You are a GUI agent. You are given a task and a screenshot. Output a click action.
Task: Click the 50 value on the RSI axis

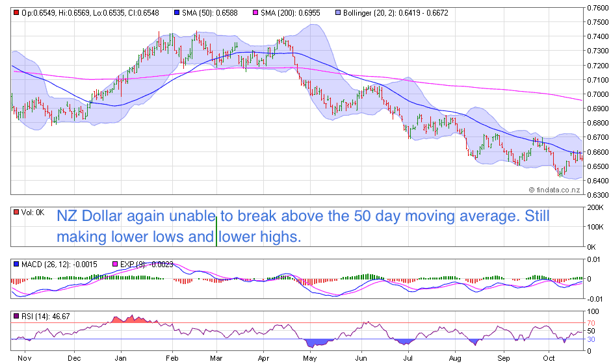(x=591, y=331)
